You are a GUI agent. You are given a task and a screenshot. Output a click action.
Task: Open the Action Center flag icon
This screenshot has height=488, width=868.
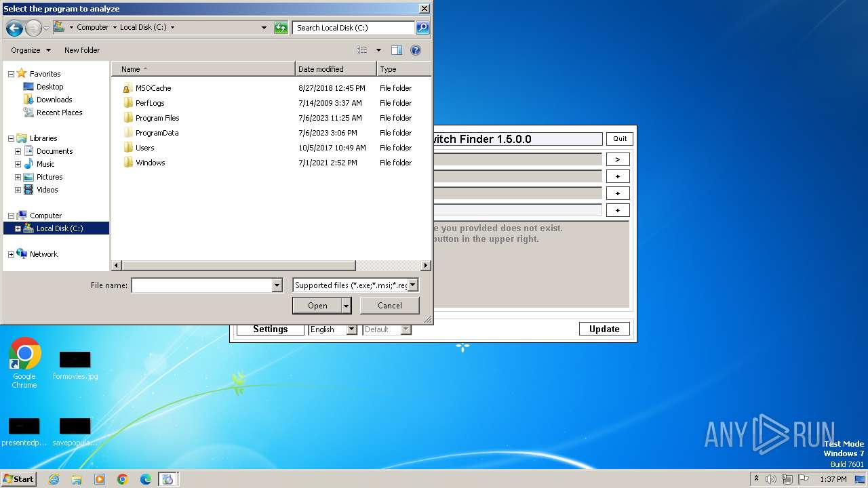point(804,479)
